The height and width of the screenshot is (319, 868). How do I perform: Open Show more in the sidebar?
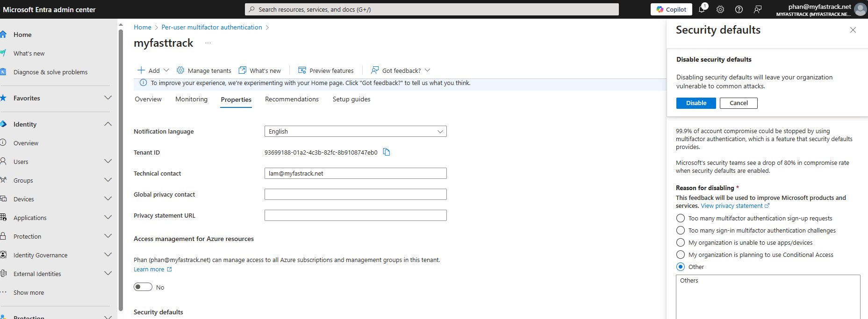tap(29, 292)
